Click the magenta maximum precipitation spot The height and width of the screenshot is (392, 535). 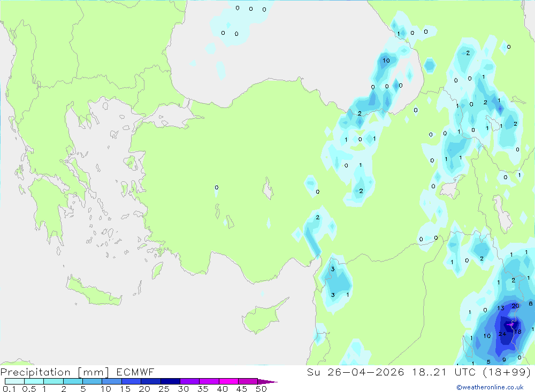pyautogui.click(x=510, y=324)
